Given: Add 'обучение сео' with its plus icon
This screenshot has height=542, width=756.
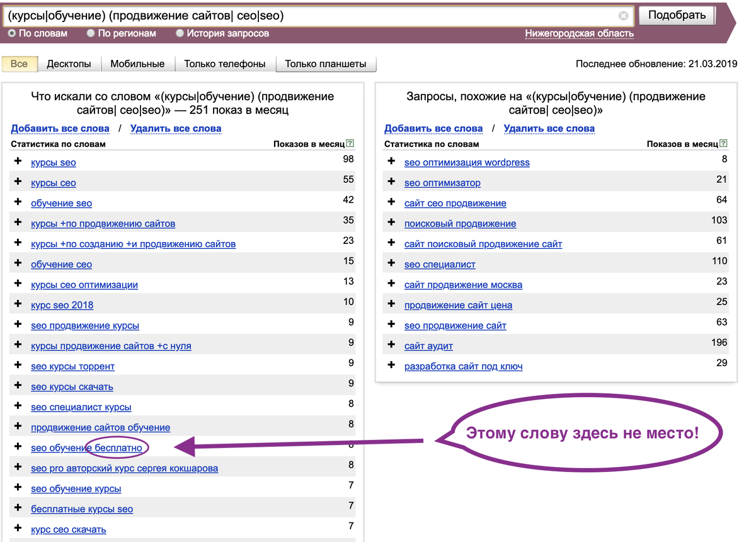Looking at the screenshot, I should tap(18, 264).
